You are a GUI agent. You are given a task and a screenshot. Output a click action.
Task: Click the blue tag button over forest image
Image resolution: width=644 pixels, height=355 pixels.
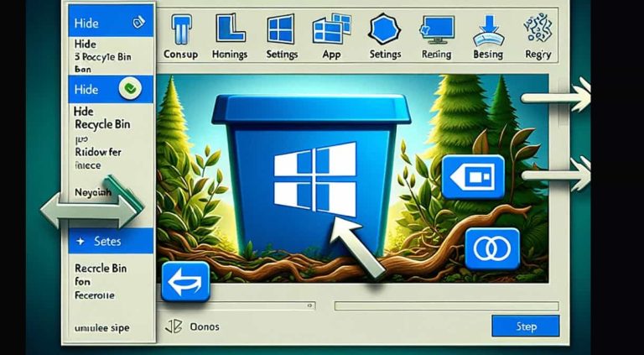click(x=473, y=177)
